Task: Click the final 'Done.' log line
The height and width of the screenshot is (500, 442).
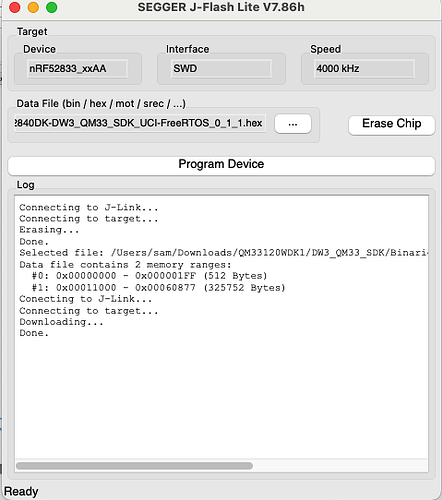Action: 34,333
